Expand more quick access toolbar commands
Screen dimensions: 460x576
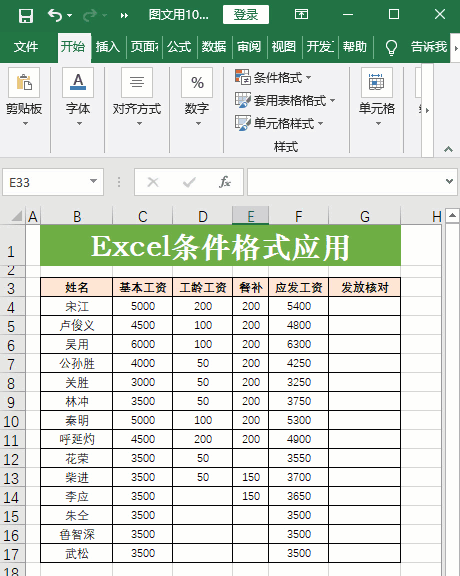tap(124, 15)
